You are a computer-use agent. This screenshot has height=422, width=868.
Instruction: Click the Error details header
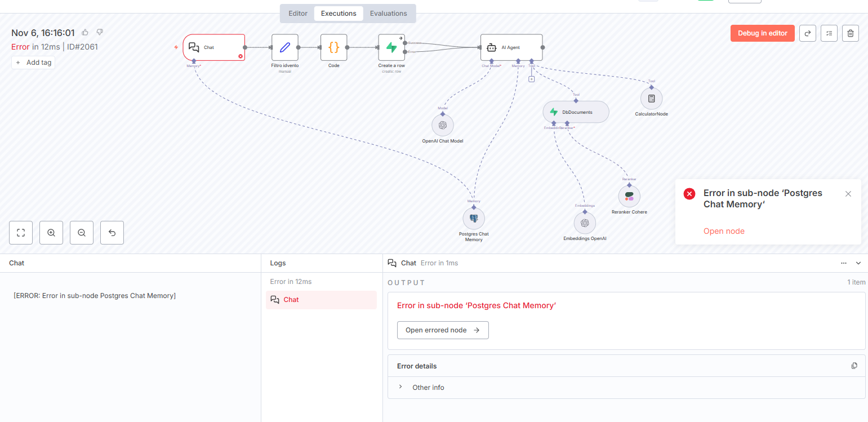point(417,366)
